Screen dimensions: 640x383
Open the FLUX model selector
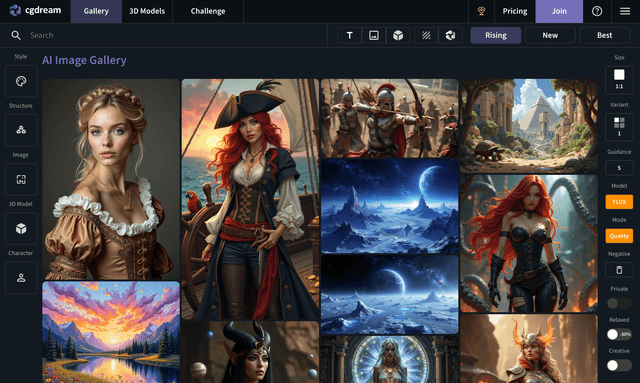(619, 202)
